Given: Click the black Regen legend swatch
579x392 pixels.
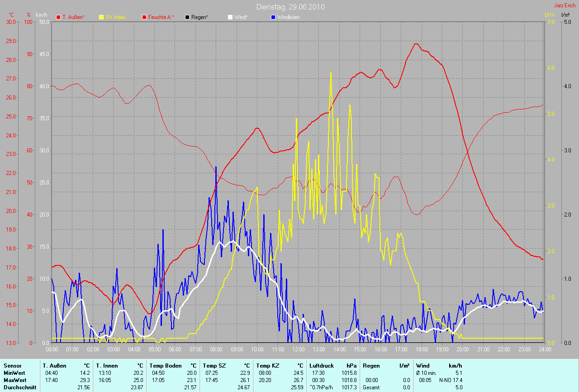Looking at the screenshot, I should (x=187, y=17).
